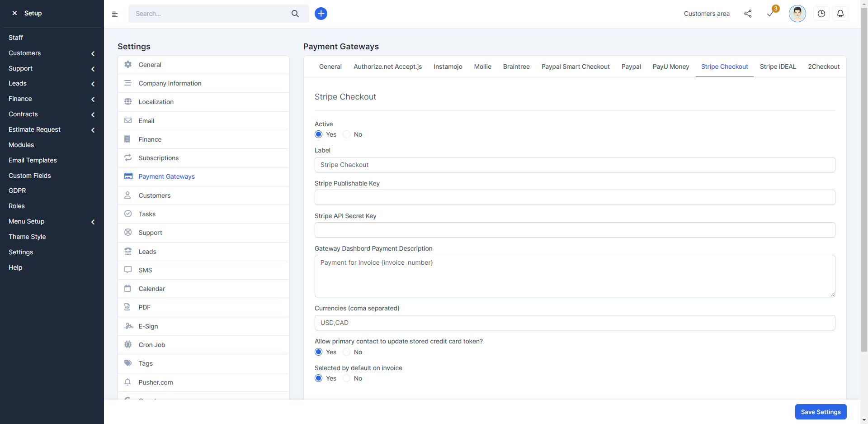Click the SMS chat bubble icon
868x424 pixels.
pos(128,270)
